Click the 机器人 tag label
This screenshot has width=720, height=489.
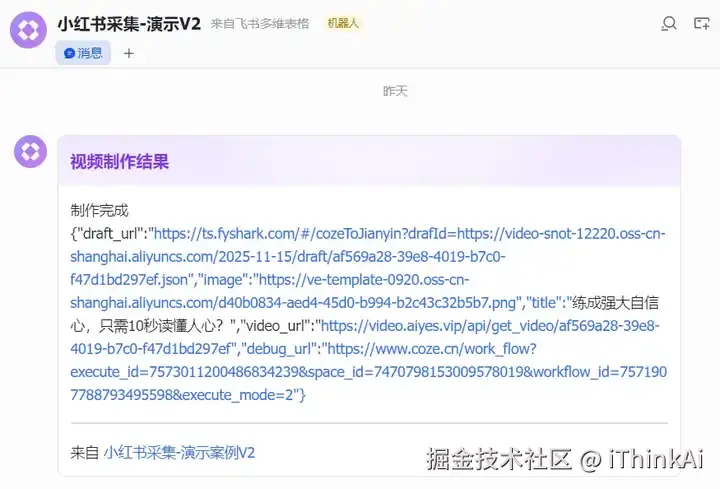click(x=343, y=23)
